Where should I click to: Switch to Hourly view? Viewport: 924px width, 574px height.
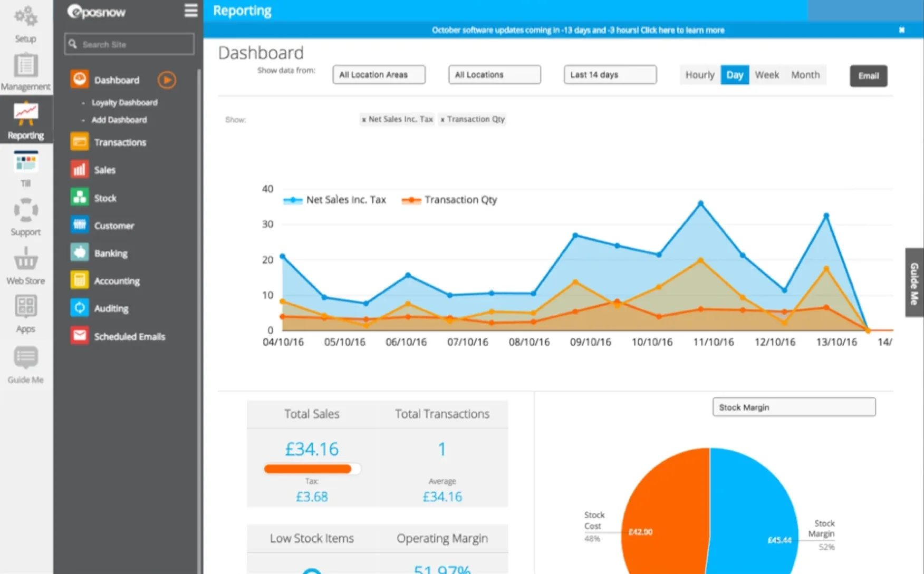(x=700, y=75)
